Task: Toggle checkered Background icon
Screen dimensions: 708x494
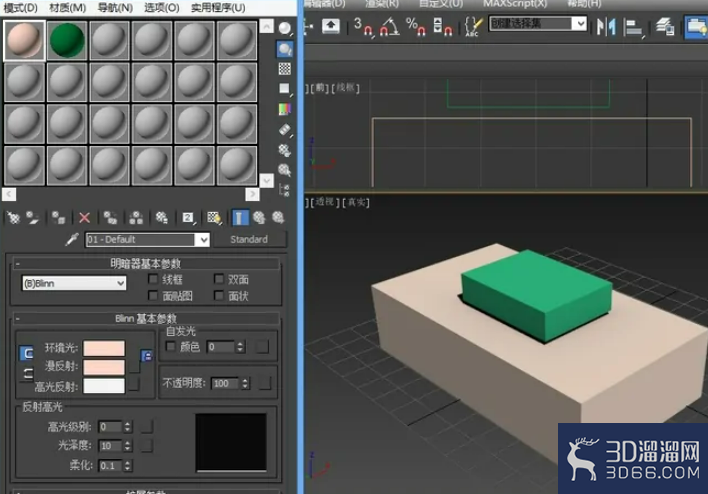Action: (x=285, y=69)
